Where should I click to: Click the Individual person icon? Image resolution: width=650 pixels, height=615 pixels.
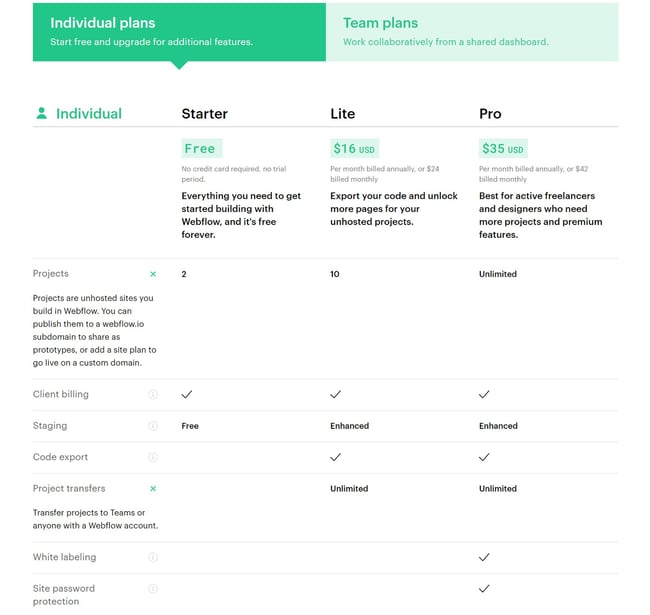point(41,113)
